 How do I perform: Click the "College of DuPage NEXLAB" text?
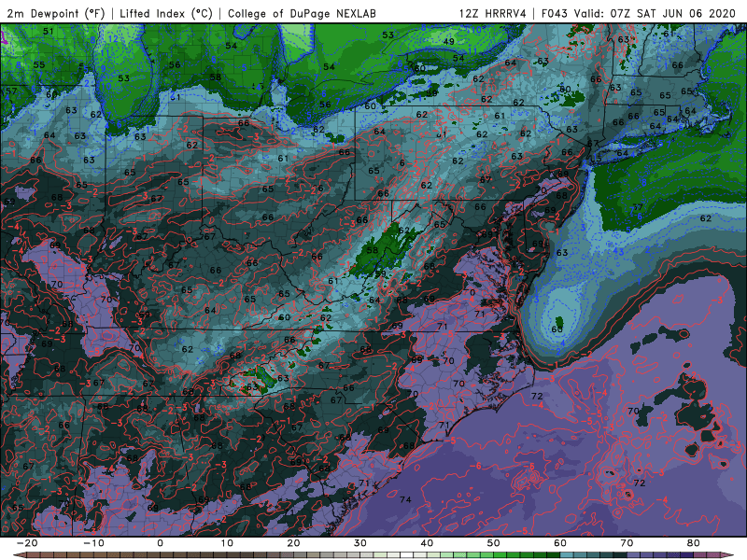(x=302, y=13)
